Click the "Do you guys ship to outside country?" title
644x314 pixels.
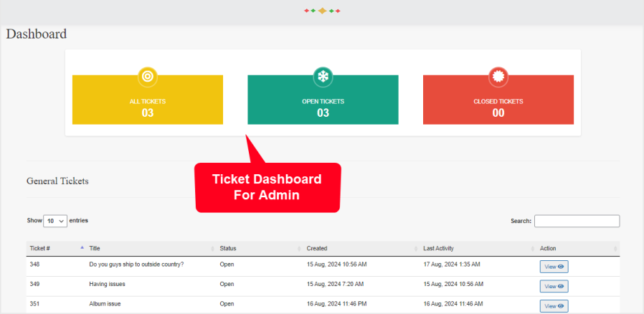click(x=136, y=265)
